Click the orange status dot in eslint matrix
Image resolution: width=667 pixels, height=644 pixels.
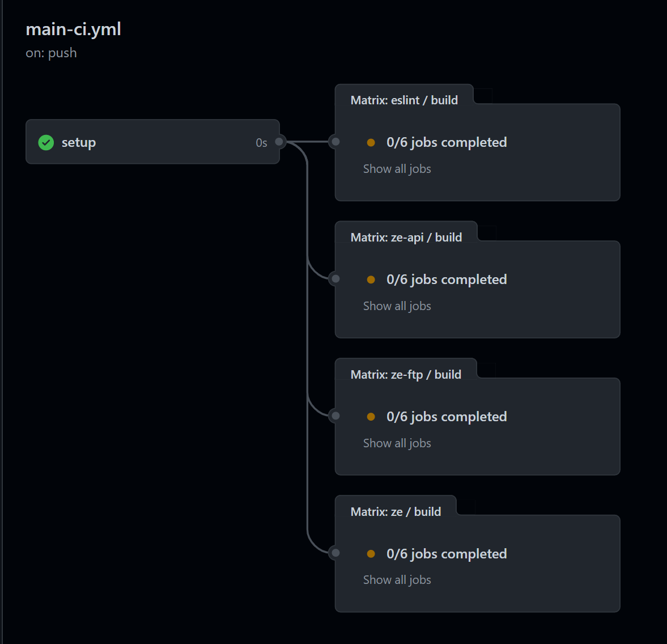pos(371,143)
